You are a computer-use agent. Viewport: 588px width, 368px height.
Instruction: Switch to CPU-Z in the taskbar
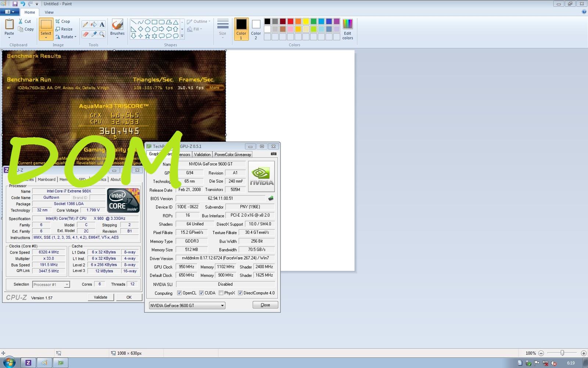click(x=28, y=363)
